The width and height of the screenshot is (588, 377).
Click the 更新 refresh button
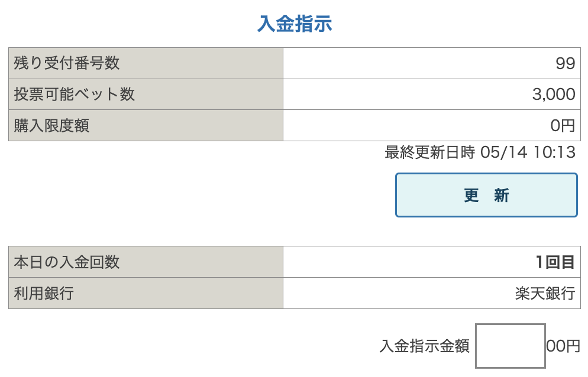coord(486,195)
